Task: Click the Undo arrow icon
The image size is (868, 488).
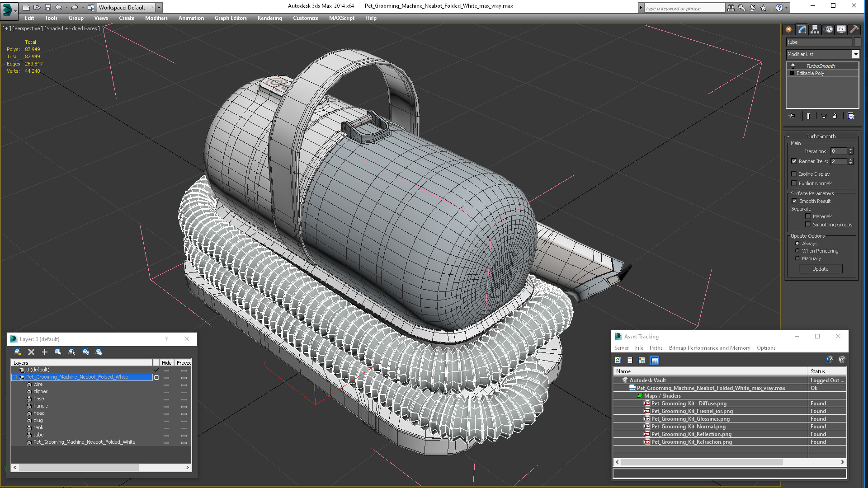Action: (59, 8)
